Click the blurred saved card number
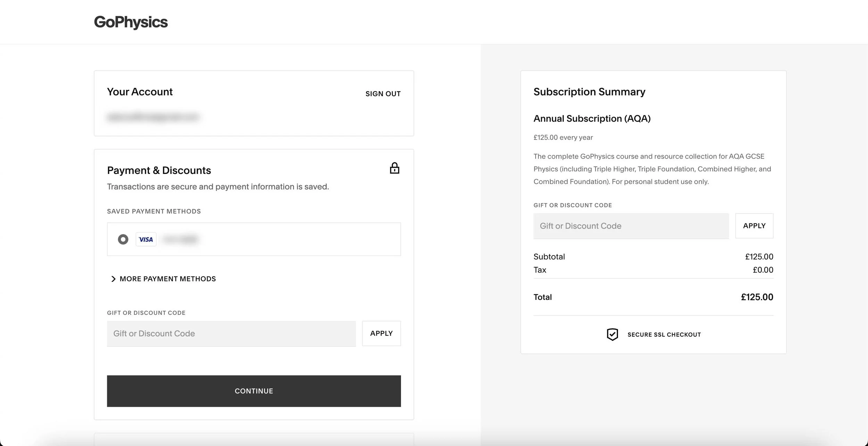 (181, 239)
